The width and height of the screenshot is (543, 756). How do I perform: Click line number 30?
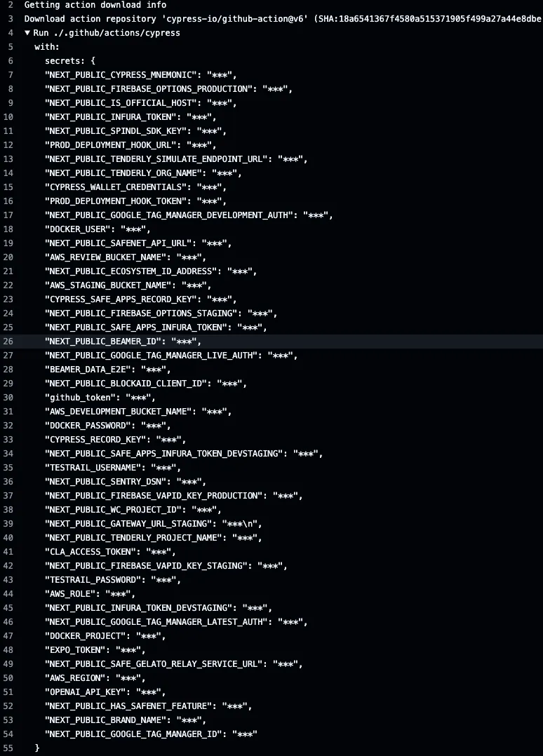[x=10, y=398]
